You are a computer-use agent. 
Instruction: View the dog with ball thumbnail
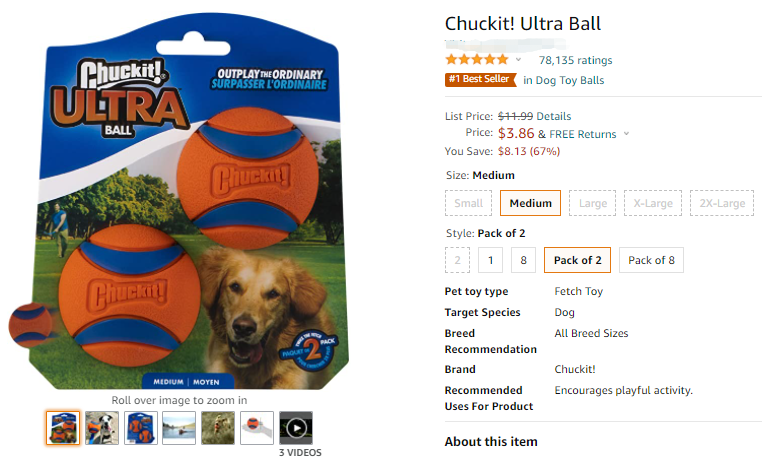tap(102, 428)
